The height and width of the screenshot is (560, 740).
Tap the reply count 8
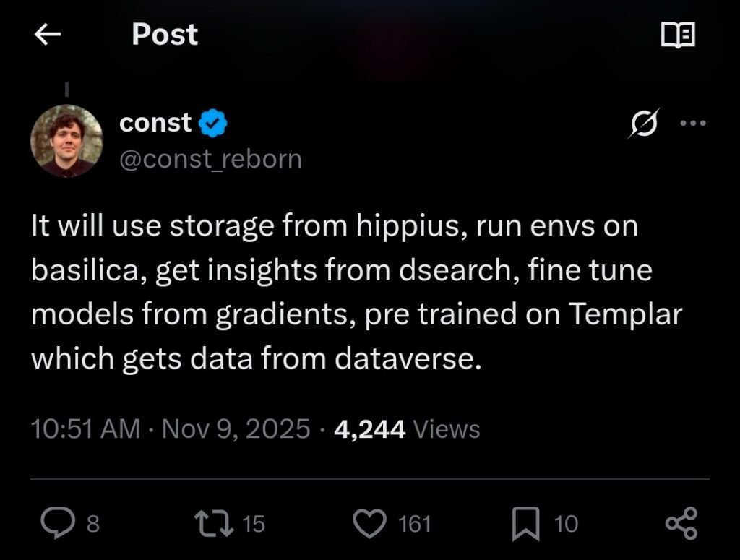click(x=93, y=524)
